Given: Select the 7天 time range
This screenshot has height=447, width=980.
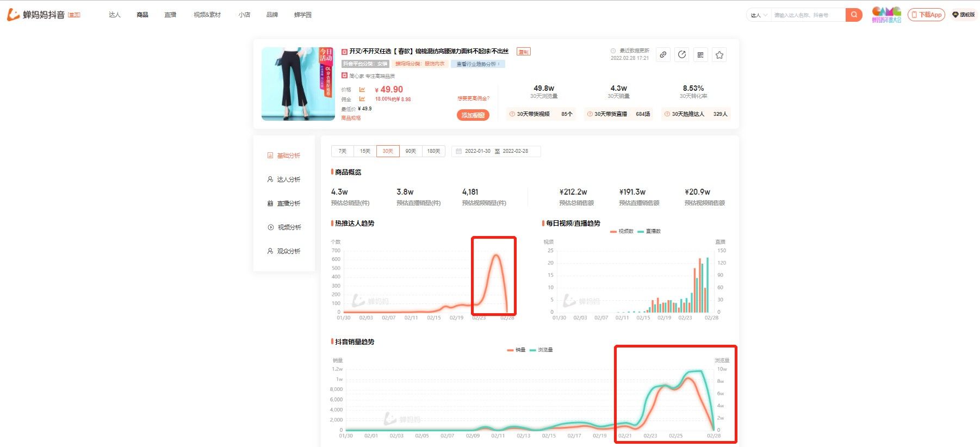Looking at the screenshot, I should pyautogui.click(x=343, y=151).
